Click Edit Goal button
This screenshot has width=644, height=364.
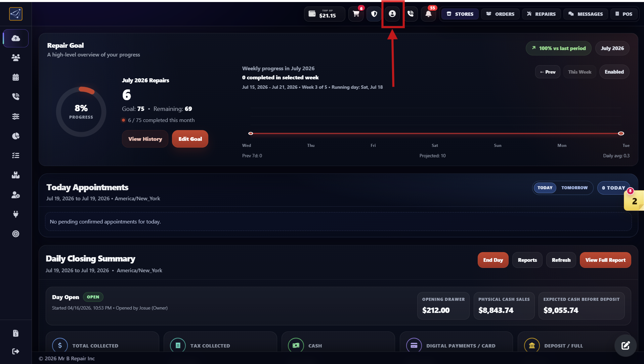[190, 139]
